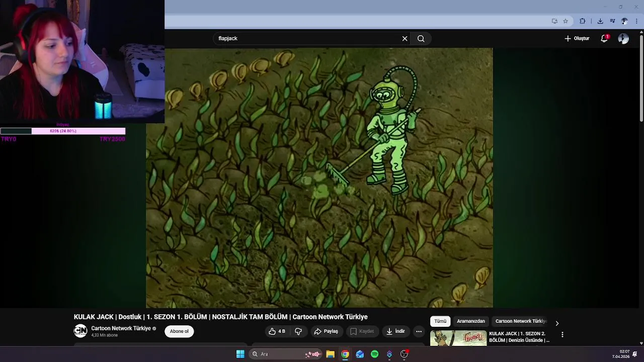The height and width of the screenshot is (362, 644).
Task: Share the video via Paylaş
Action: (x=326, y=331)
